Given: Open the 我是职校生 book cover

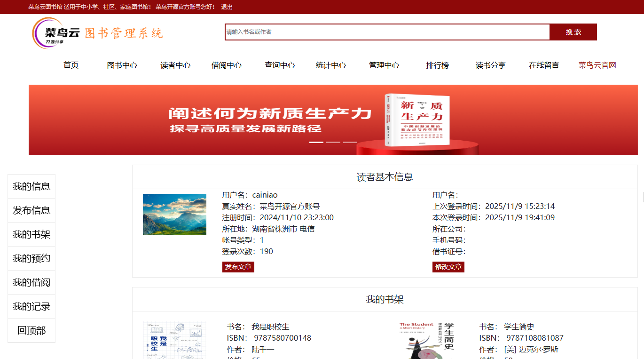Looking at the screenshot, I should point(174,340).
